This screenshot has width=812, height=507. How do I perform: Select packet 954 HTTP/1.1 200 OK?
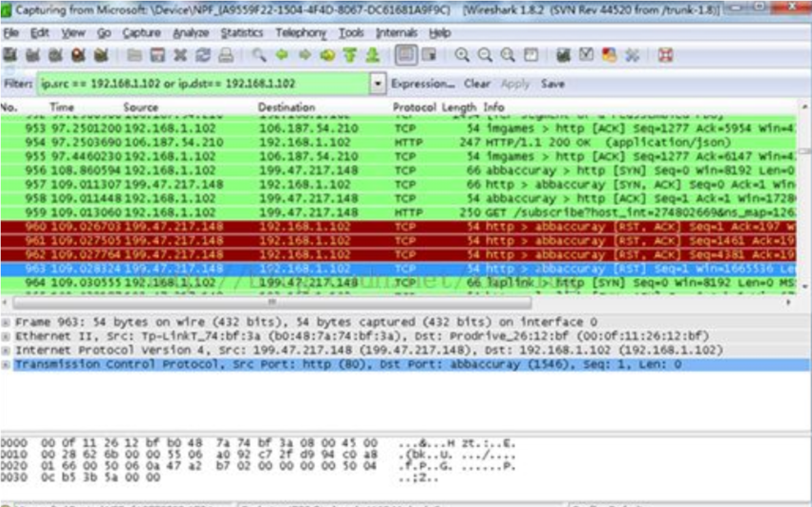pos(399,142)
